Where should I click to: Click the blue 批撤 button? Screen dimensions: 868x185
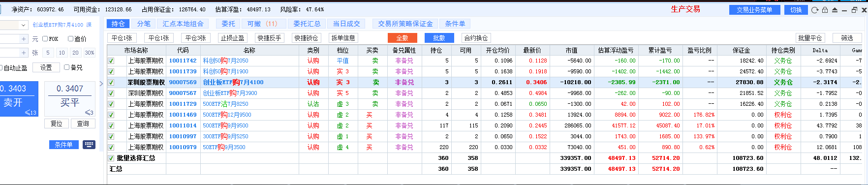coord(439,38)
